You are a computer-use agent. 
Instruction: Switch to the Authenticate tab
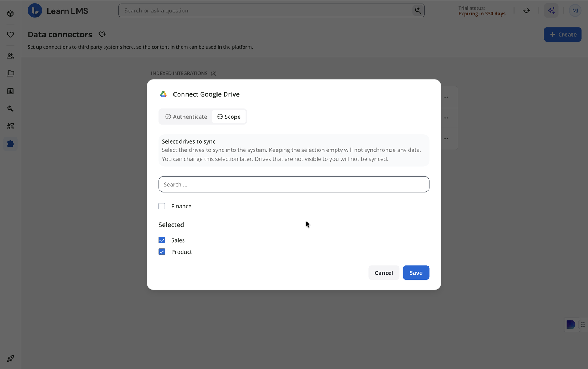(x=186, y=117)
